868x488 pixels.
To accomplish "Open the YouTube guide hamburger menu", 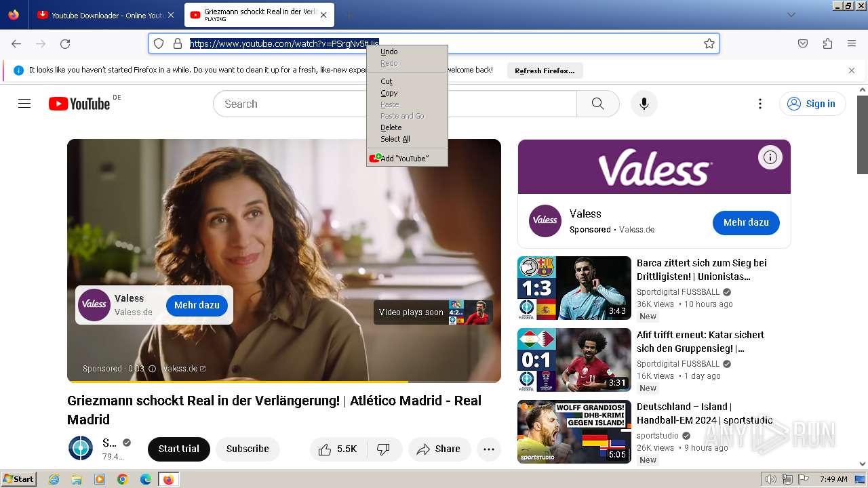I will coord(24,104).
